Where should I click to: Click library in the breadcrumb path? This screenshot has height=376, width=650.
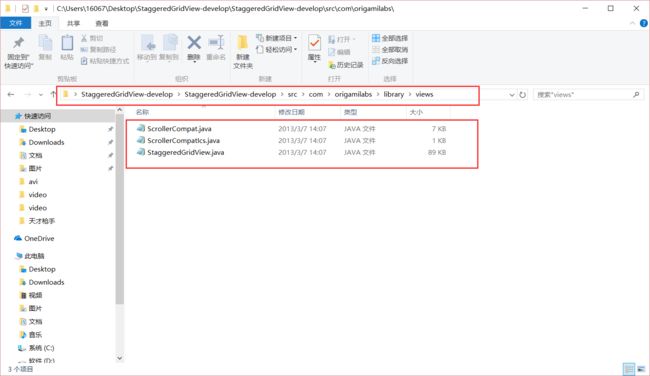coord(394,95)
